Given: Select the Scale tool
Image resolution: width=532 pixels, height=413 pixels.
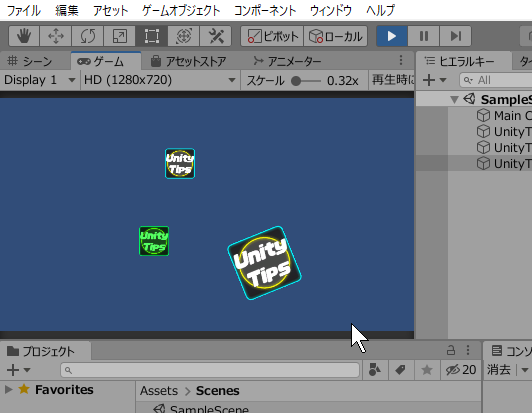Looking at the screenshot, I should pyautogui.click(x=119, y=36).
